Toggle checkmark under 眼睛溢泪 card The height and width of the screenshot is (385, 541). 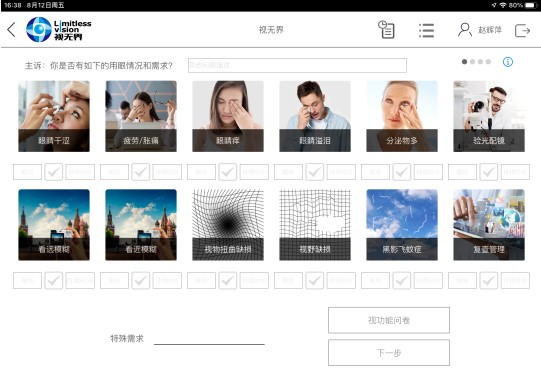(x=315, y=172)
